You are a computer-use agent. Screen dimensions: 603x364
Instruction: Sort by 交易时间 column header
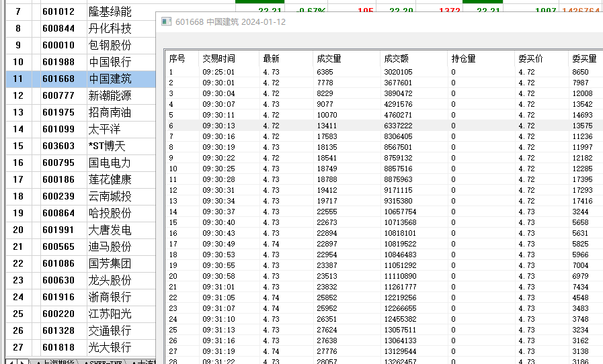click(218, 59)
